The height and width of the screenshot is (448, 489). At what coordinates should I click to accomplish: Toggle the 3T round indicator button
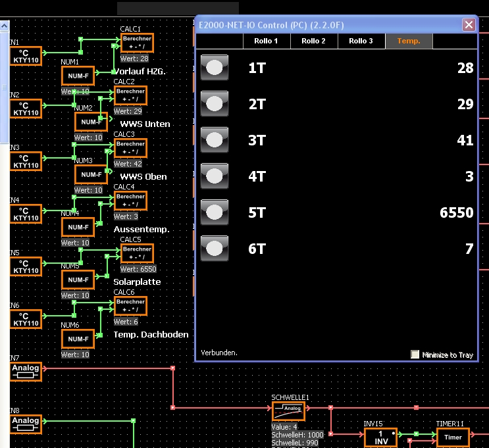coord(215,139)
